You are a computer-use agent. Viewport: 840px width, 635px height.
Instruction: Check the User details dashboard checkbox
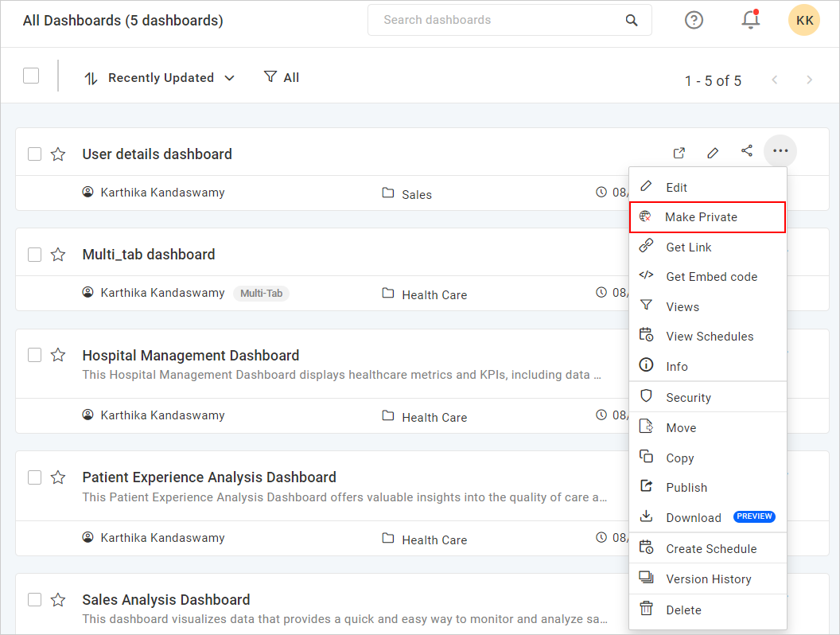point(34,154)
